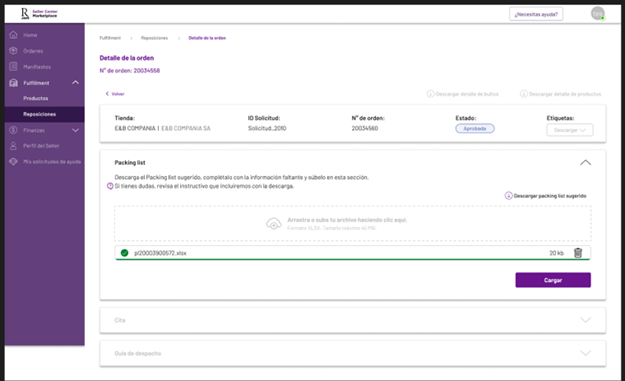Click the cloud upload icon
The width and height of the screenshot is (625, 381).
[274, 223]
